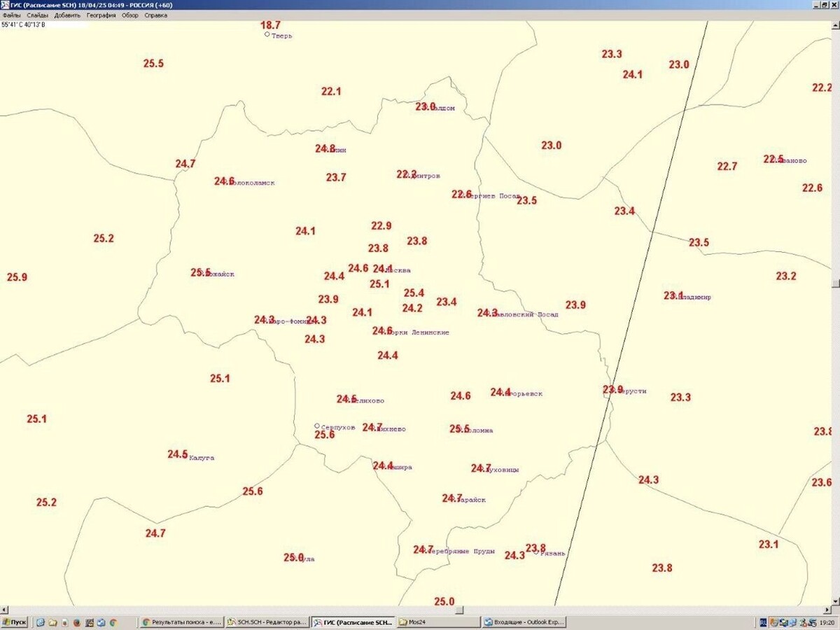The height and width of the screenshot is (630, 840).
Task: Click the Рязань station marker circle
Action: [x=536, y=552]
